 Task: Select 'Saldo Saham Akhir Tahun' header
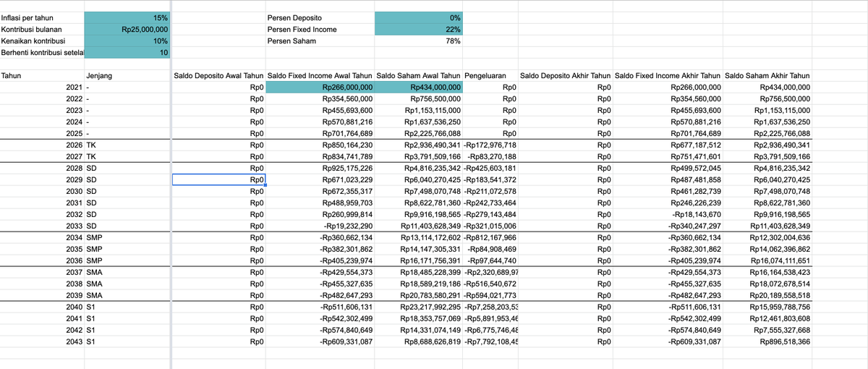point(767,75)
